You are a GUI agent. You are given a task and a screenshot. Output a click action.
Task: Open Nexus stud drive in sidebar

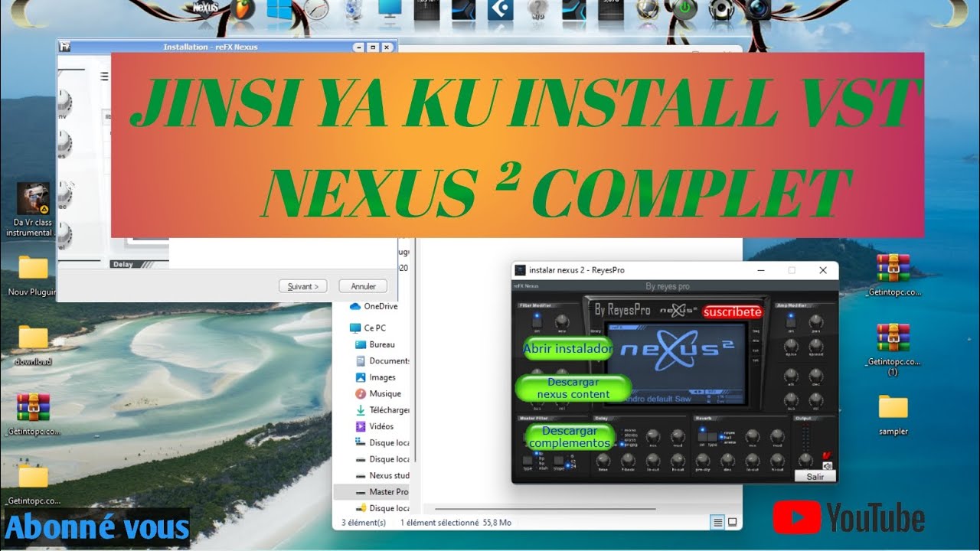(382, 475)
